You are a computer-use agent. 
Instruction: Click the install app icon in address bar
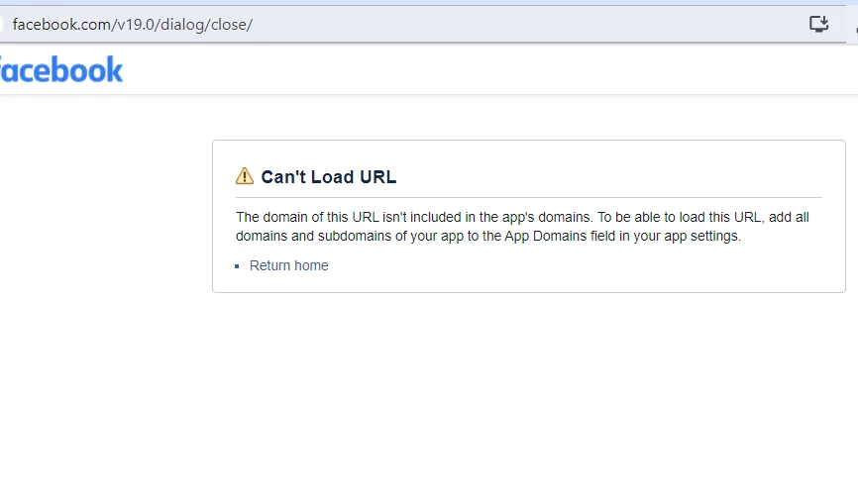pyautogui.click(x=818, y=24)
